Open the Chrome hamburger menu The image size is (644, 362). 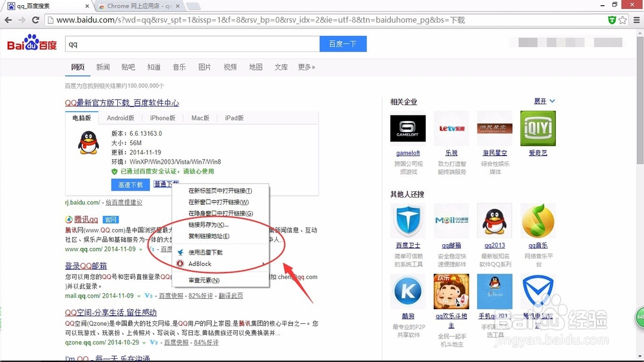point(637,20)
